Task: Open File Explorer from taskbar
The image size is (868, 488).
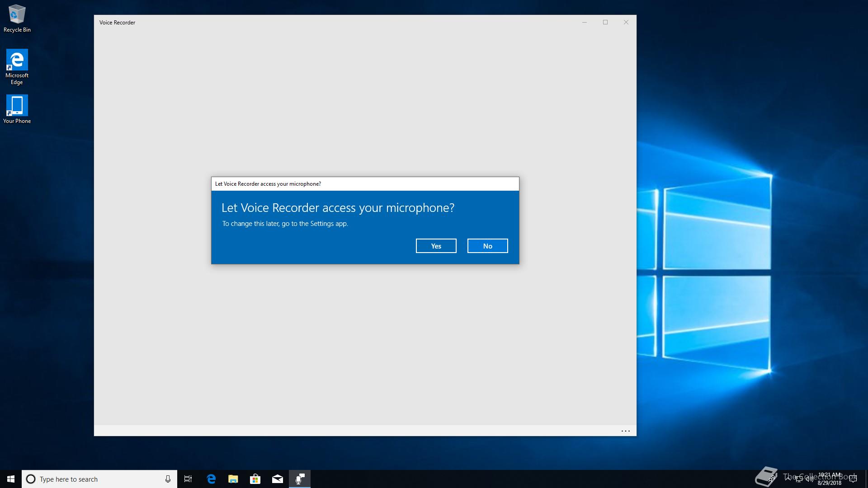Action: 233,479
